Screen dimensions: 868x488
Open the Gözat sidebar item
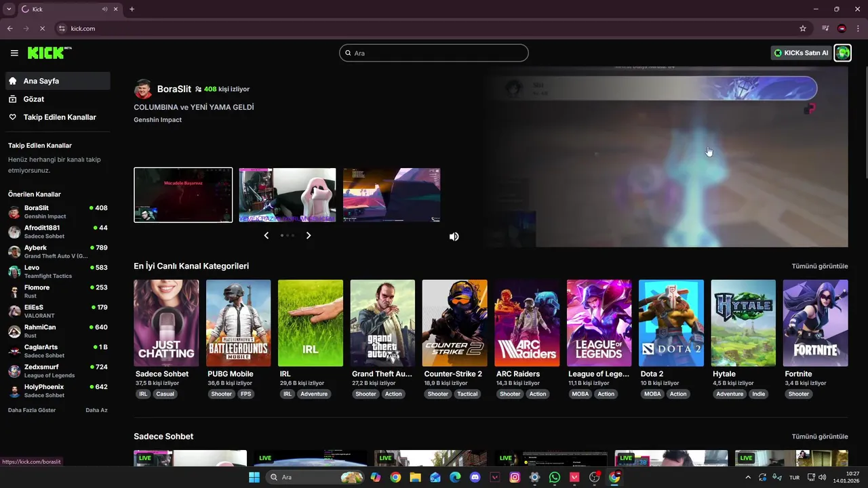(x=58, y=99)
